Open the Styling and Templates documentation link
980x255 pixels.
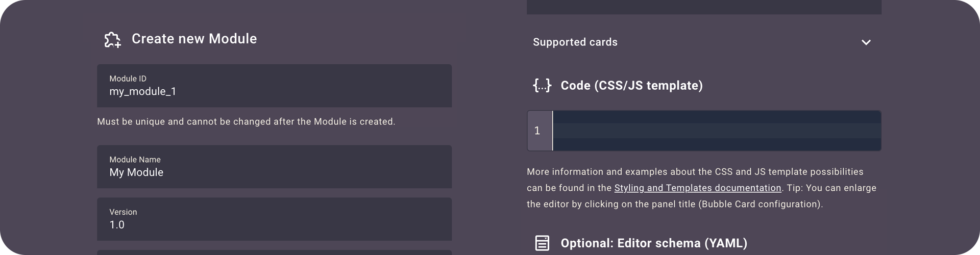(x=697, y=188)
